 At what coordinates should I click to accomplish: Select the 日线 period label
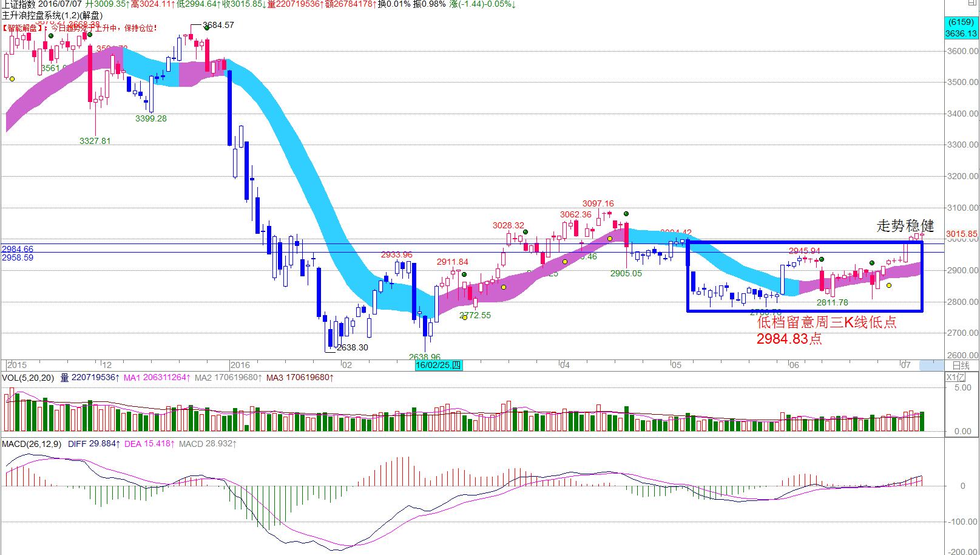[961, 366]
